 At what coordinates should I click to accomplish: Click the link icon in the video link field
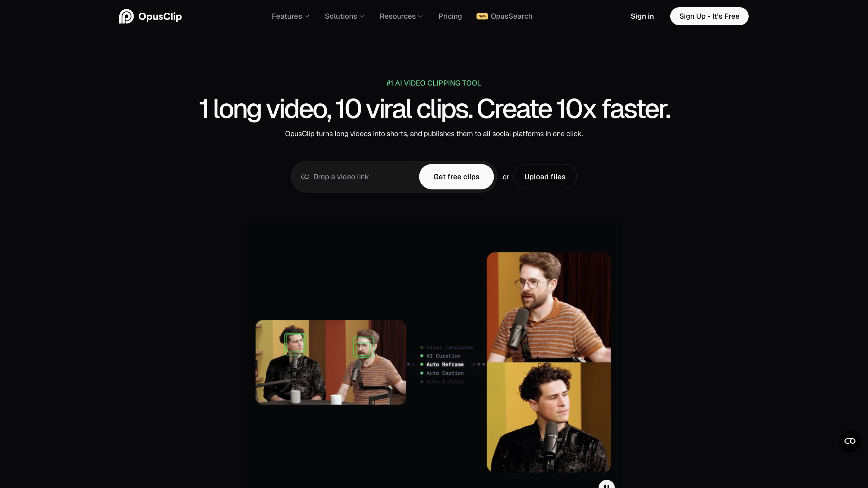coord(305,177)
